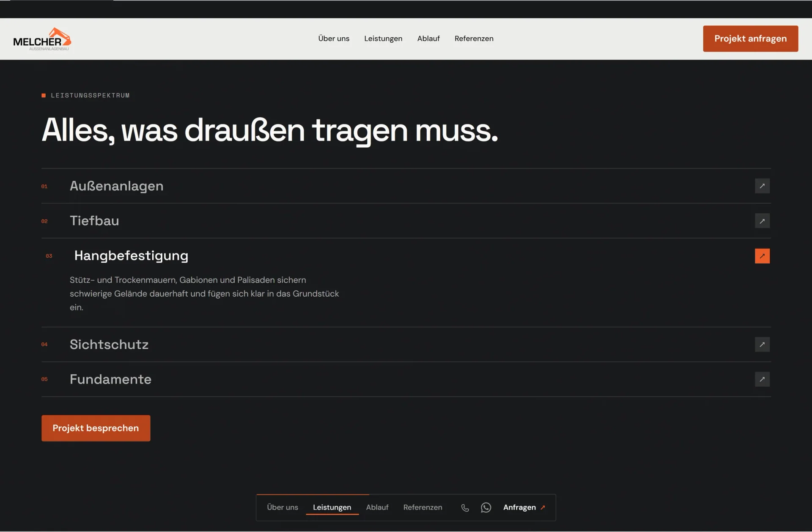This screenshot has width=812, height=532.
Task: Click the LEISTUNGSSPEKTRUM section label
Action: coord(86,96)
